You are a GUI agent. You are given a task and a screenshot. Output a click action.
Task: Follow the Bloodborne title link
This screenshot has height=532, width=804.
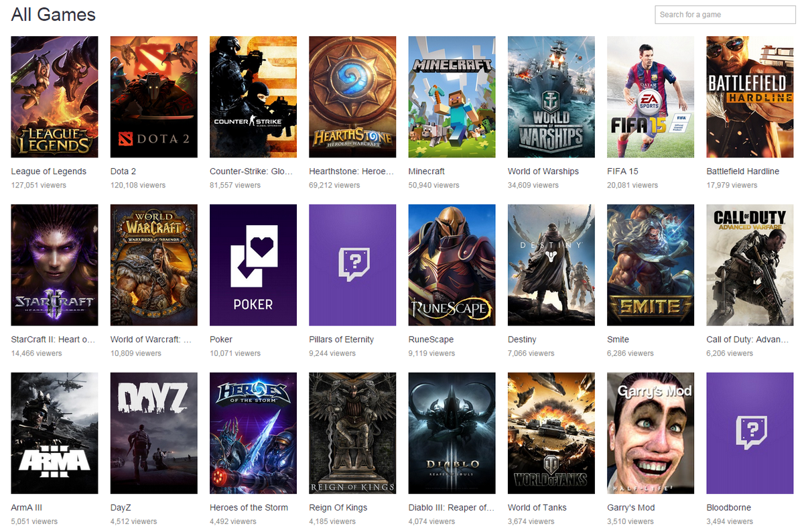(729, 508)
